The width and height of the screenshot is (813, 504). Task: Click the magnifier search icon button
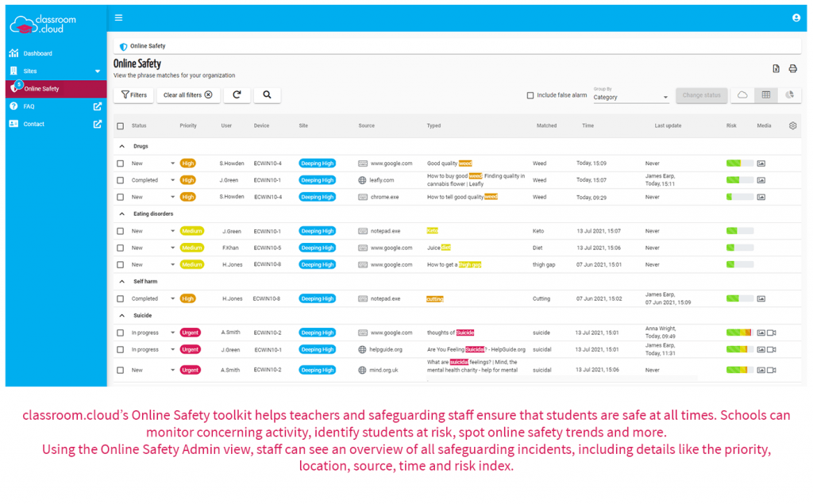point(267,95)
